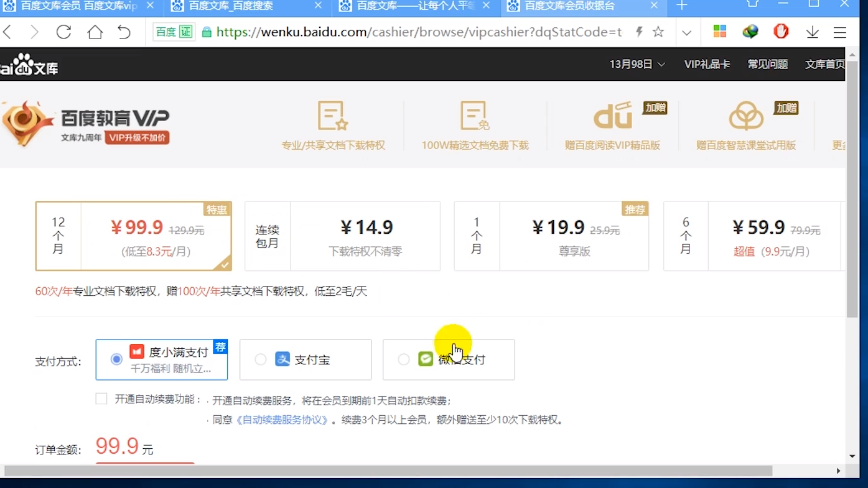868x488 pixels.
Task: Click the horizontal page scrollbar thumb
Action: click(388, 471)
